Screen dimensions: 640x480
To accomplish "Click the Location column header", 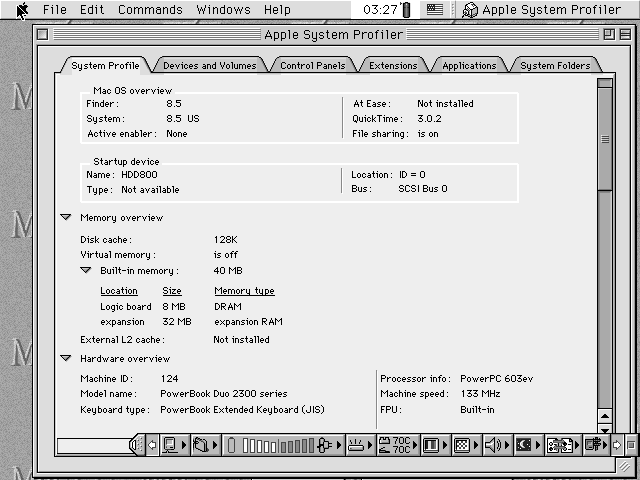I will tap(119, 291).
